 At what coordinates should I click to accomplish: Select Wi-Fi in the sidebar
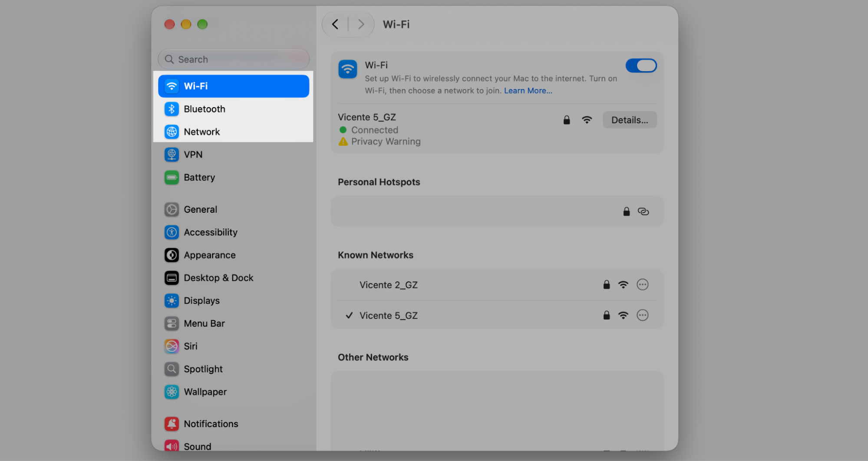point(234,86)
